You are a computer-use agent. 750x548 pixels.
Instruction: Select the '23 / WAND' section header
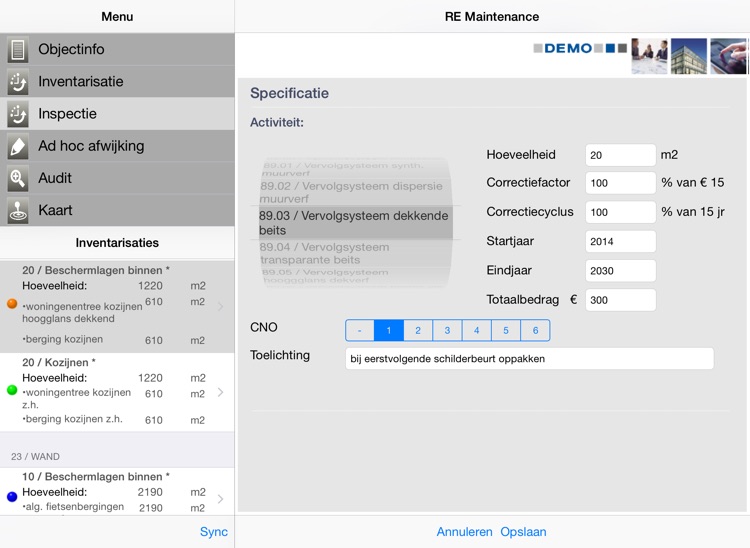(x=117, y=457)
